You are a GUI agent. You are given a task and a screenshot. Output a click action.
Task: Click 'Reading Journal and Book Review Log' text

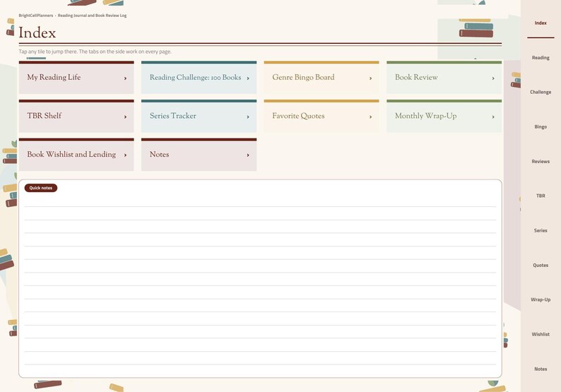point(92,16)
